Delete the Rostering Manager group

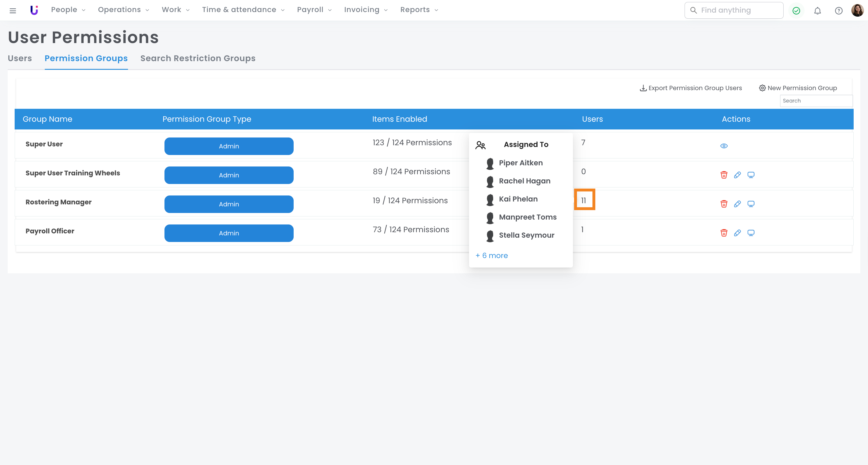[x=723, y=204]
